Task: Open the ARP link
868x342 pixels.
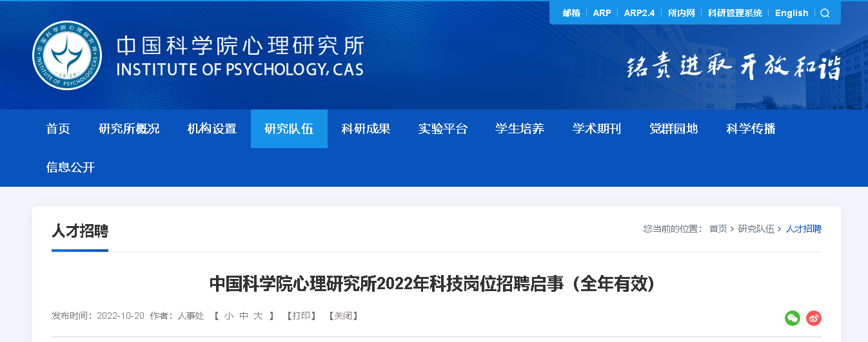Action: tap(602, 13)
